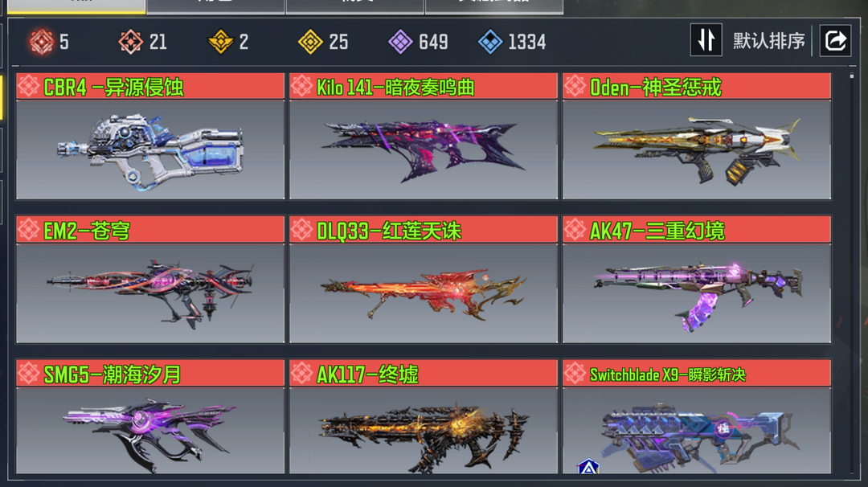Viewport: 868px width, 487px height.
Task: Select the CBR4 异源侵蚀 weapon card
Action: coord(150,136)
